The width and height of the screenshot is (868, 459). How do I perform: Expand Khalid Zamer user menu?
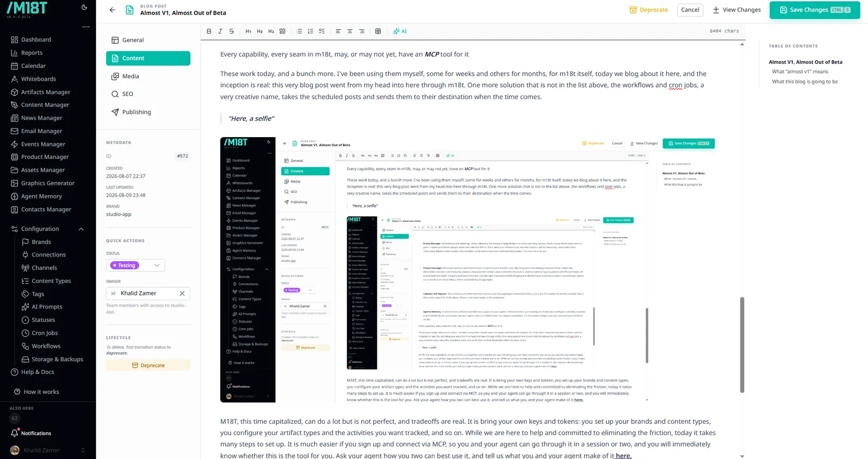48,450
